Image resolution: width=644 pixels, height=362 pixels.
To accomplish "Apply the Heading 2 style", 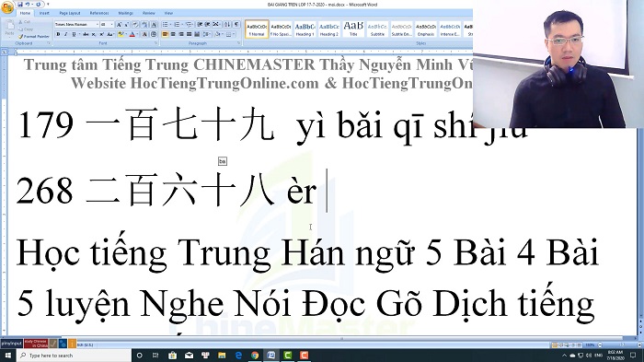I will coord(329,29).
